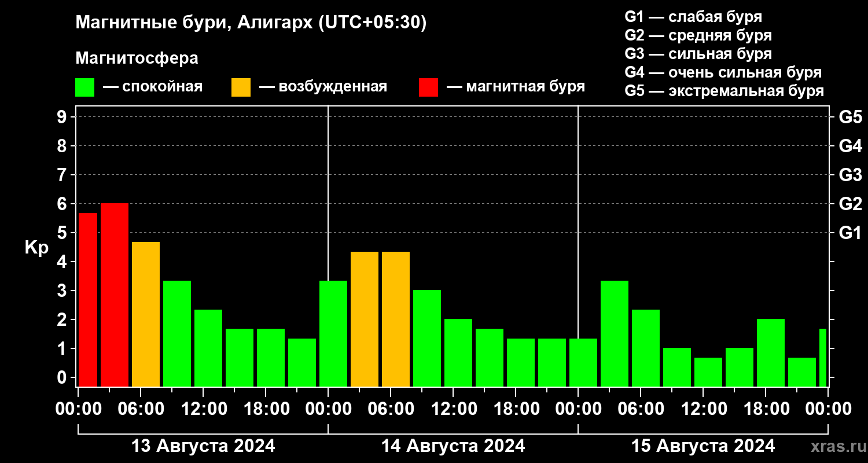Click the '— магнитная буря' legend label
Image resolution: width=868 pixels, height=463 pixels.
click(x=516, y=87)
